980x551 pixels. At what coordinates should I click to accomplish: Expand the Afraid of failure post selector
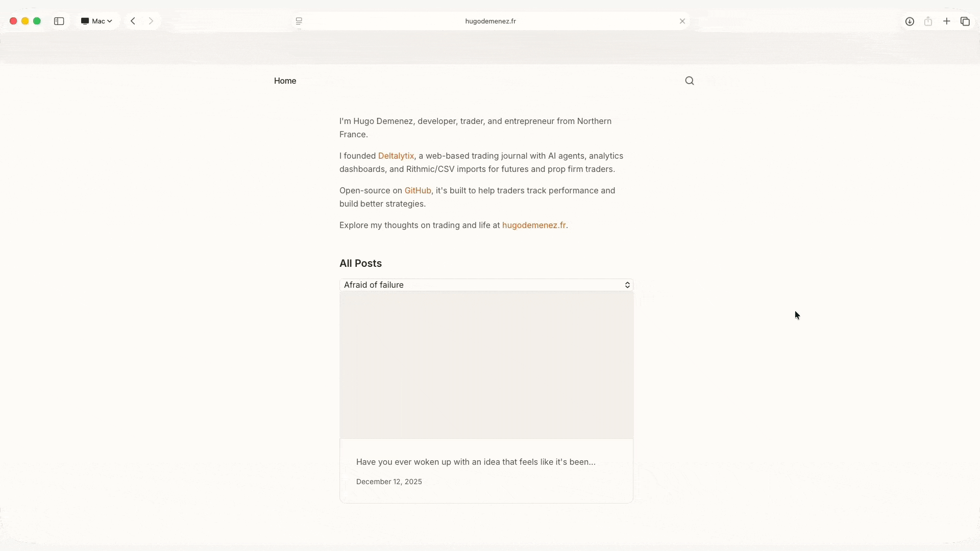[x=486, y=285]
